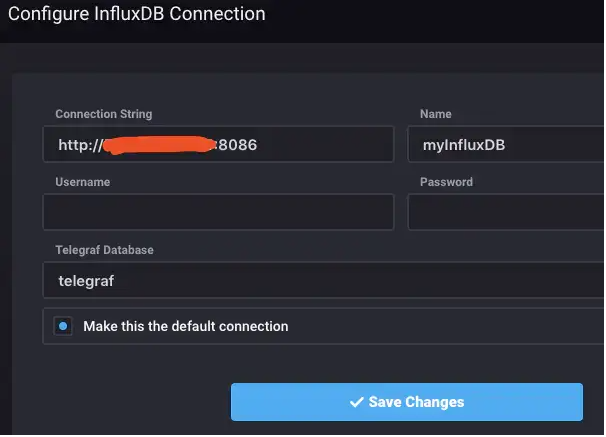Click the Save Changes button
Screen dimensions: 606x437
(x=406, y=402)
